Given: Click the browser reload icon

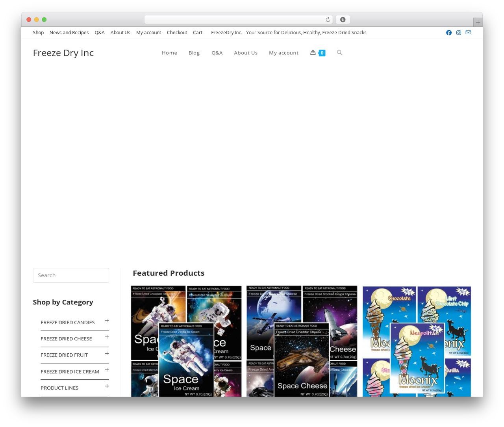Looking at the screenshot, I should tap(328, 20).
